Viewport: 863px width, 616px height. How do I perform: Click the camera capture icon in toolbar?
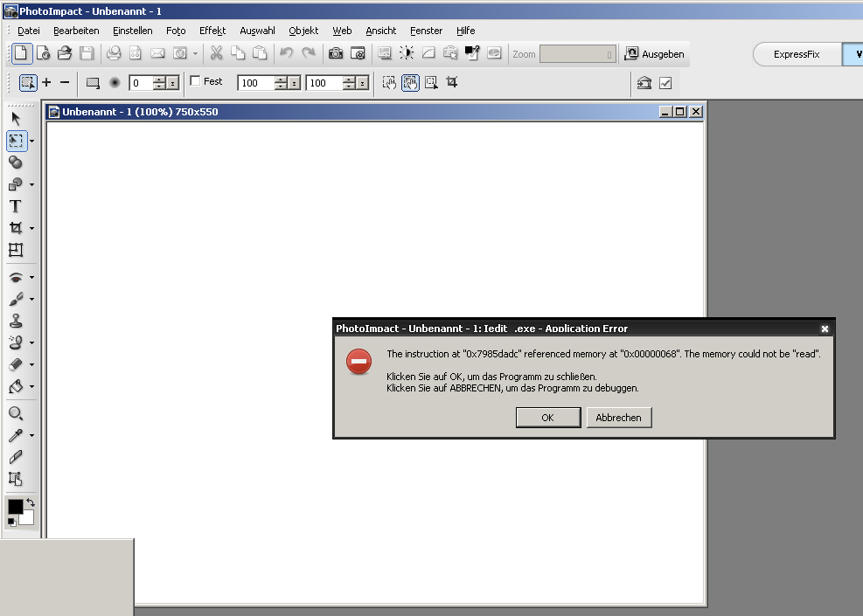[x=336, y=53]
